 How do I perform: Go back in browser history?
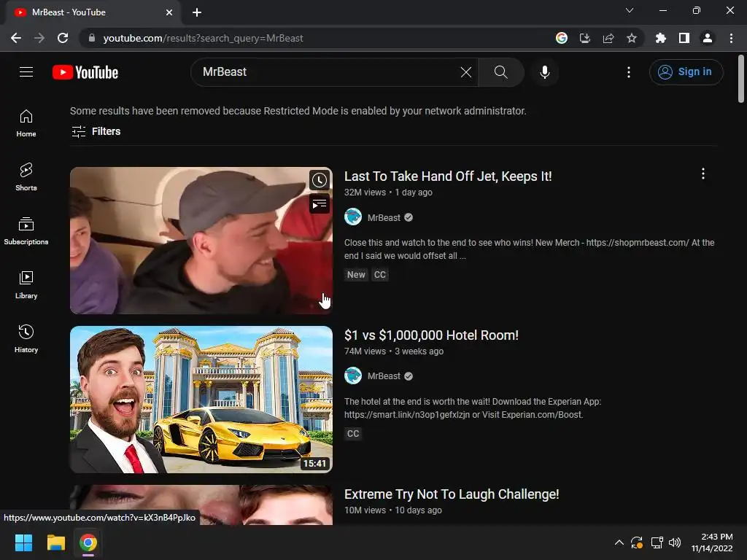click(x=16, y=38)
